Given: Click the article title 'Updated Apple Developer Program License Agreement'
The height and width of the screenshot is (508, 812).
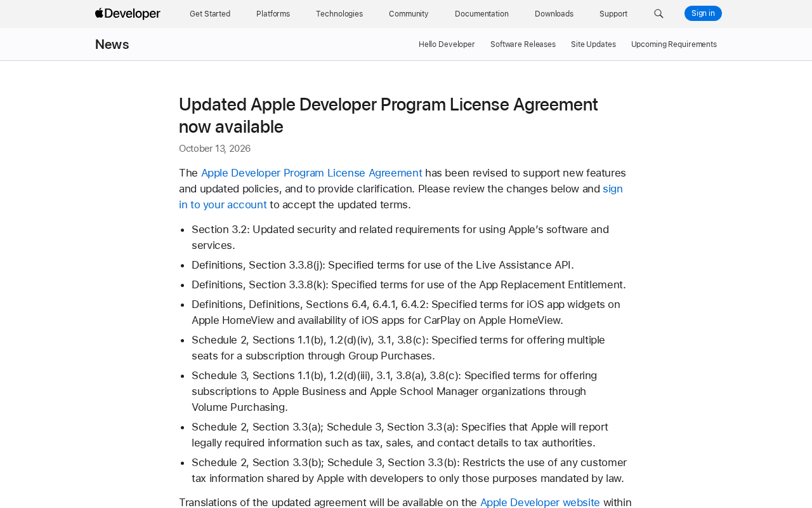Looking at the screenshot, I should [x=388, y=116].
